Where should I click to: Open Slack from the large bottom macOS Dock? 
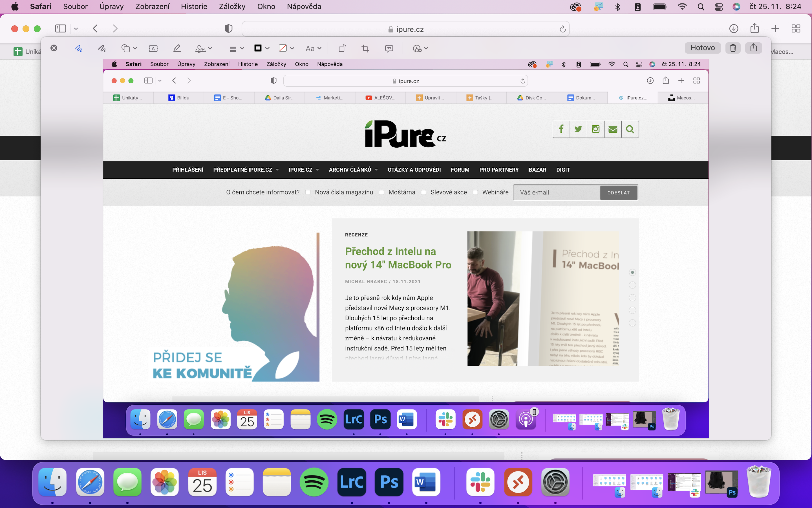(x=480, y=482)
